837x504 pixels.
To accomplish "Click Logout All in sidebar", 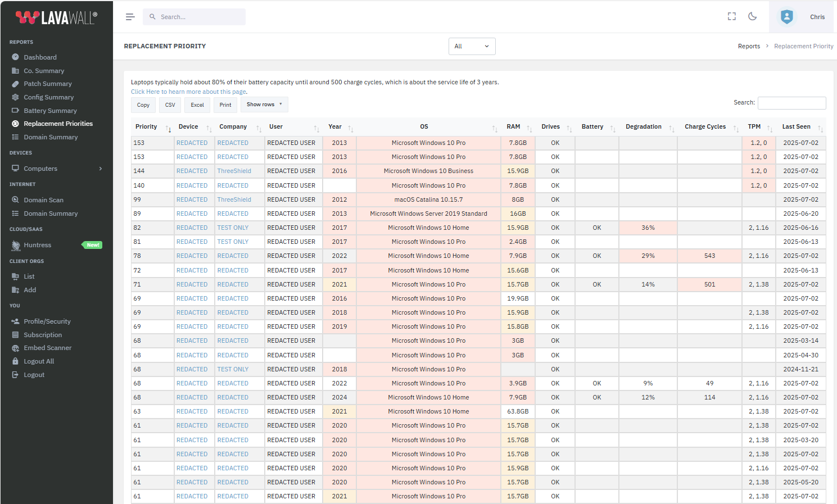I will point(39,361).
